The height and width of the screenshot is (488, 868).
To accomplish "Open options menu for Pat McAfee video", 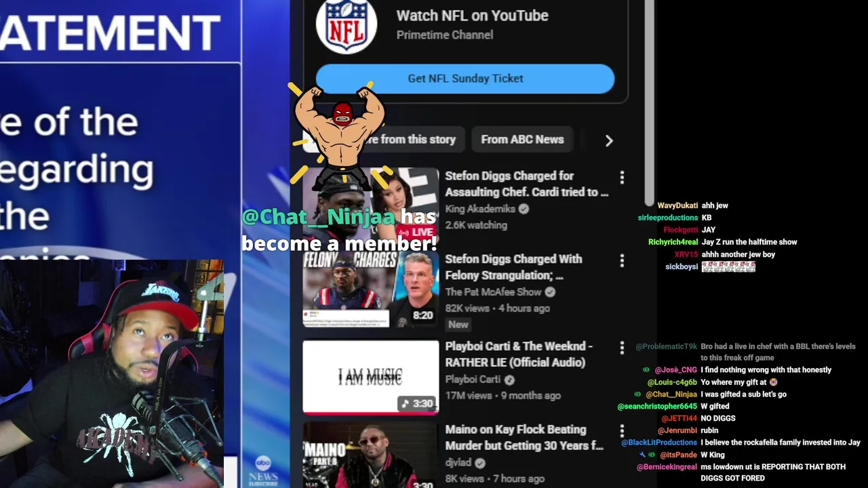I will click(622, 261).
